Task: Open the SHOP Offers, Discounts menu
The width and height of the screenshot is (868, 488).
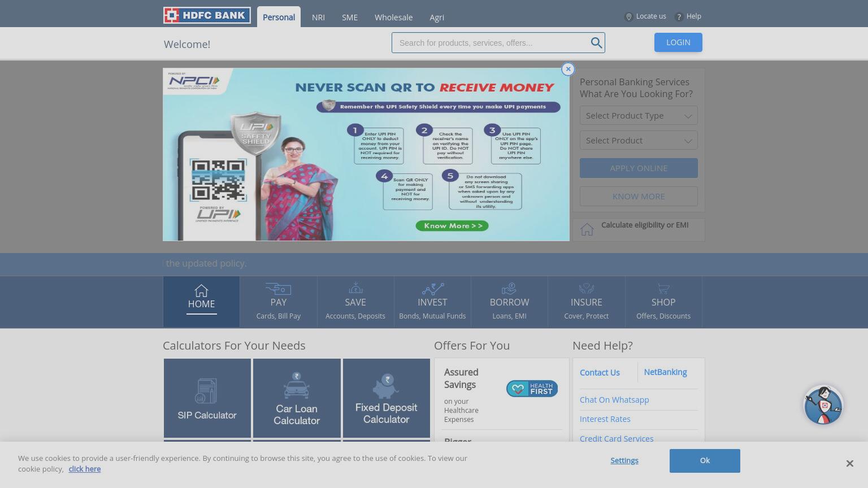Action: click(x=663, y=302)
